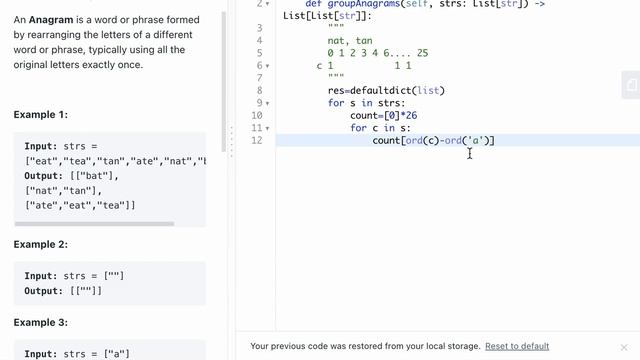Click on 'for s in strs:' line
The width and height of the screenshot is (640, 360).
[366, 103]
